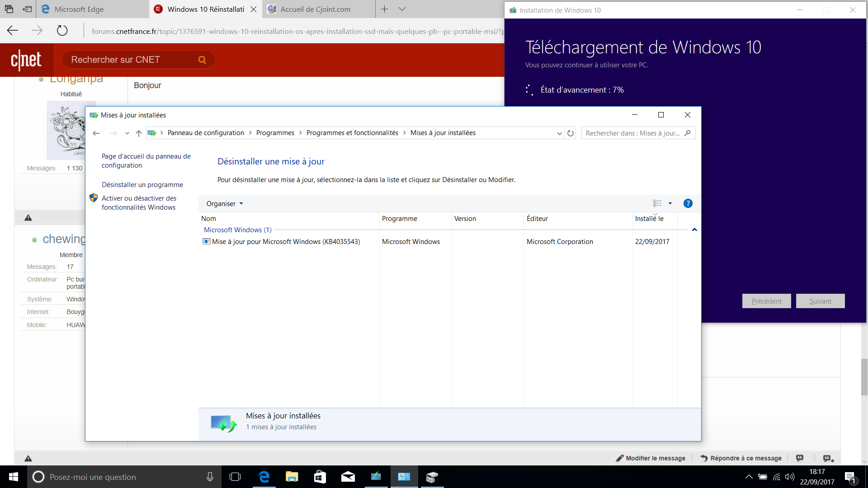Open Activer ou désactiver des fonctionnalités Windows

(139, 203)
